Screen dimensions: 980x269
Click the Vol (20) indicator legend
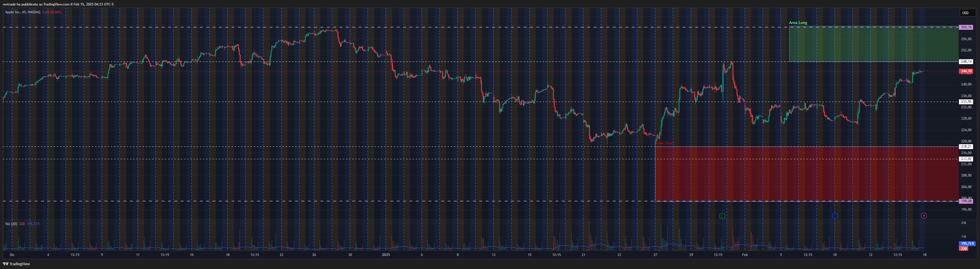(11, 224)
